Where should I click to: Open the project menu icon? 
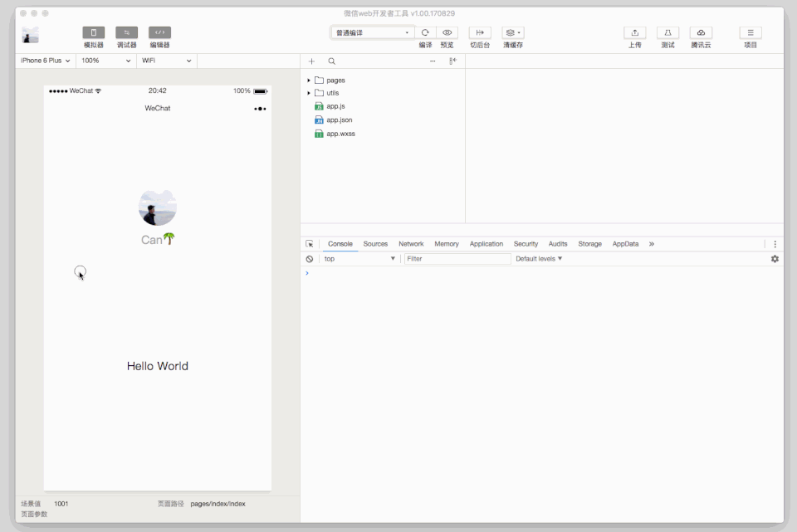point(751,32)
